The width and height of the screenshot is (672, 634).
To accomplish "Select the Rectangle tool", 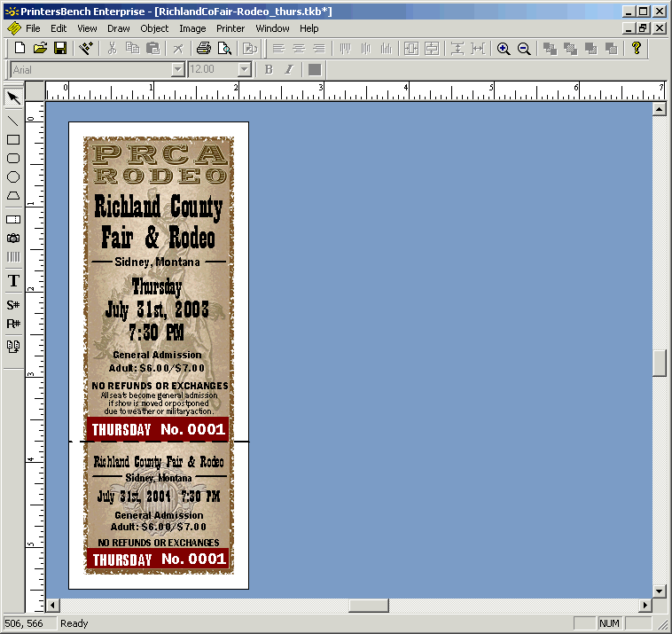I will coord(13,139).
